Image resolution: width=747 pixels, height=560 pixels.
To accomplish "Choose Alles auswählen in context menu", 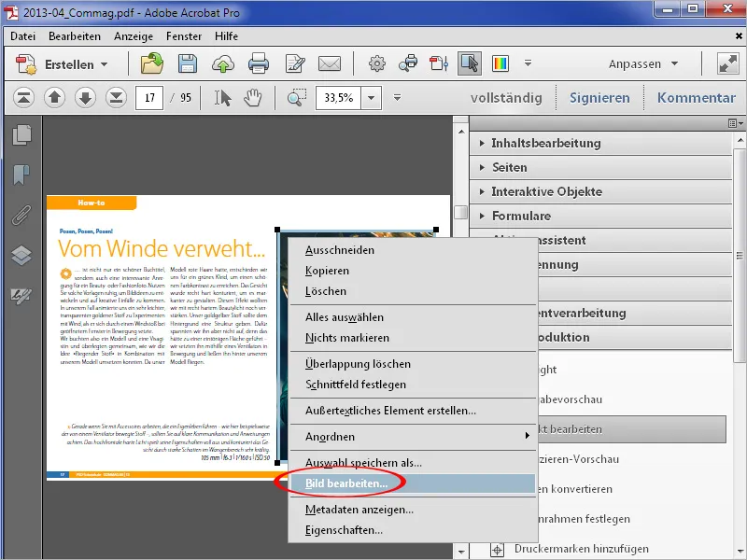I will (413, 317).
